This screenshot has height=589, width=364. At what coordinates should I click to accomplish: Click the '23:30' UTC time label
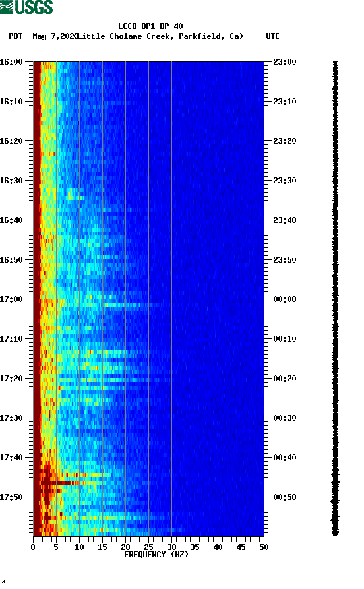[285, 180]
